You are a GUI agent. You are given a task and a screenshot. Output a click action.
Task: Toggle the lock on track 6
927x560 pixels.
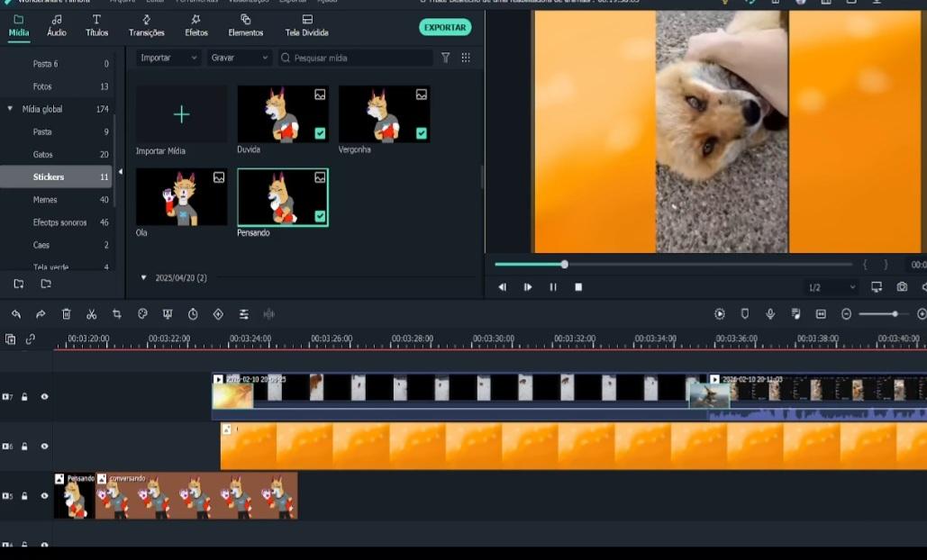coord(25,447)
